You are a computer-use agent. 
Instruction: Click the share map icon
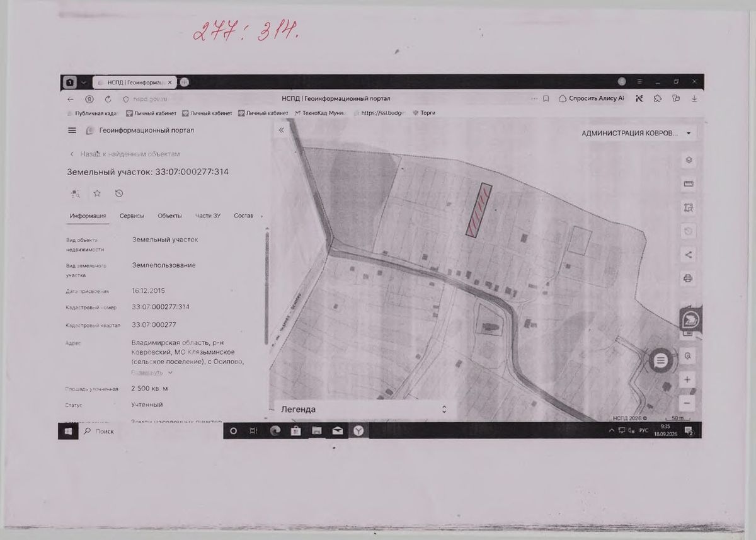(689, 255)
